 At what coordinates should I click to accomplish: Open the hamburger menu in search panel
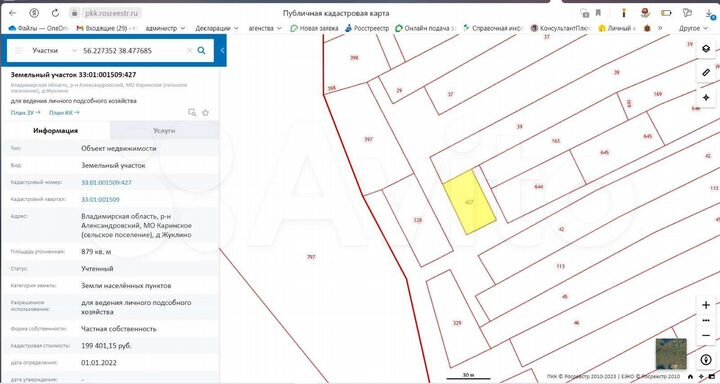pos(19,51)
